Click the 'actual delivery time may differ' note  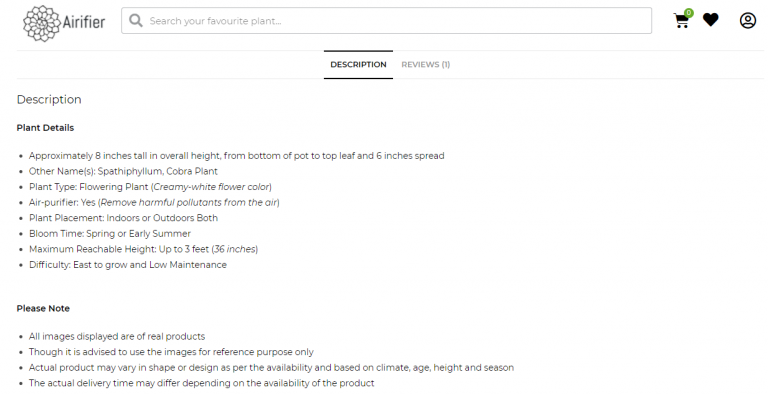[201, 383]
